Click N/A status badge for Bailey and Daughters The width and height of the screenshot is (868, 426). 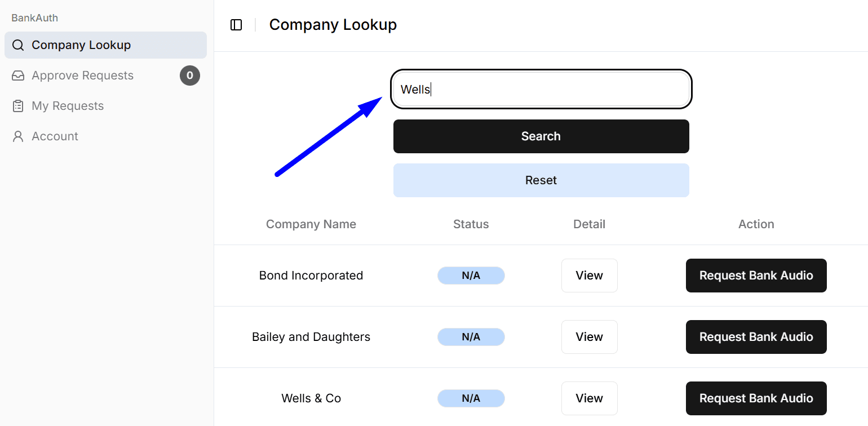(x=471, y=337)
